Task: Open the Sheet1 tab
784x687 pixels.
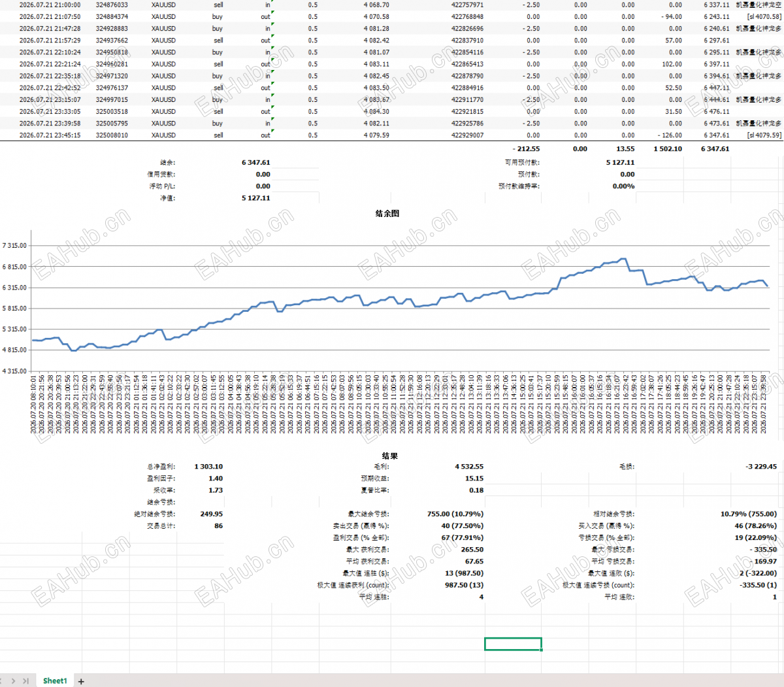Action: click(x=55, y=681)
